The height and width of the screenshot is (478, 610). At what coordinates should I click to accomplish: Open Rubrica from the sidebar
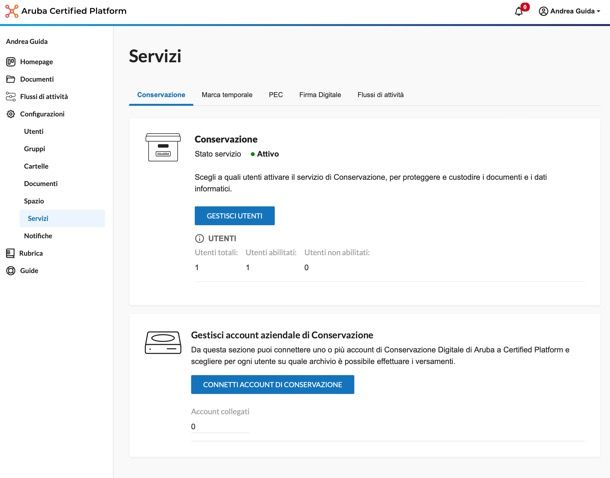click(31, 253)
